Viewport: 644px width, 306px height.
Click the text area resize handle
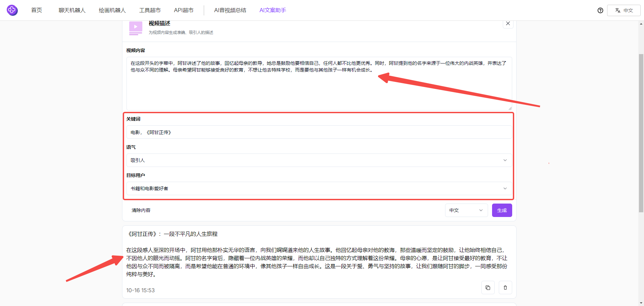510,108
